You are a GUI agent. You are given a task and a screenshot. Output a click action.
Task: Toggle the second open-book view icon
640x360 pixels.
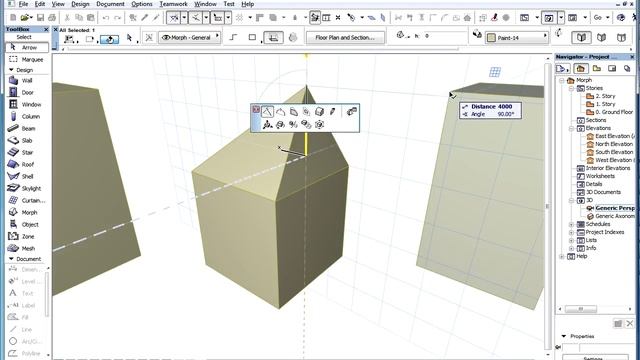point(601,38)
